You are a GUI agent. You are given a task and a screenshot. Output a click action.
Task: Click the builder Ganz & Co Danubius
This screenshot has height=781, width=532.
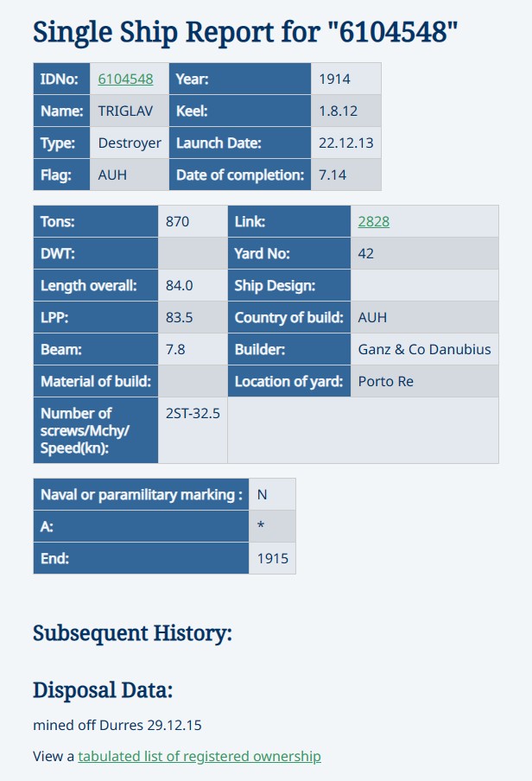[x=424, y=349]
